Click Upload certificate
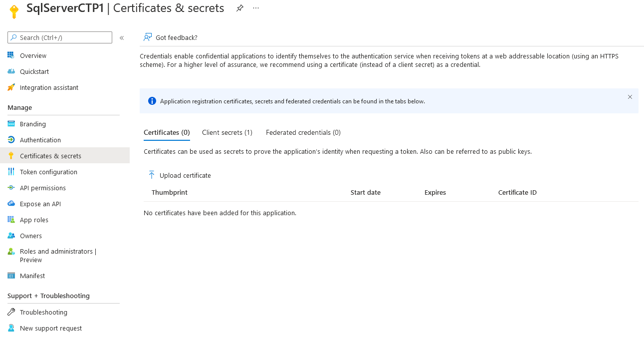Viewport: 644px width, 348px height. pyautogui.click(x=180, y=176)
